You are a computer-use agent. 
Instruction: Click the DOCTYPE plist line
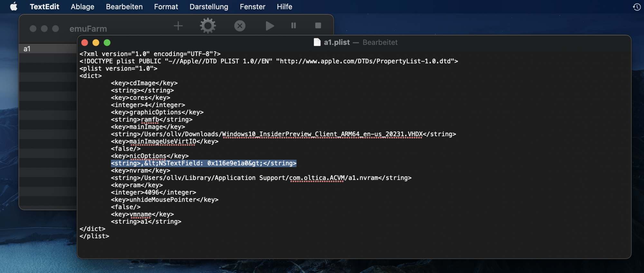(269, 61)
